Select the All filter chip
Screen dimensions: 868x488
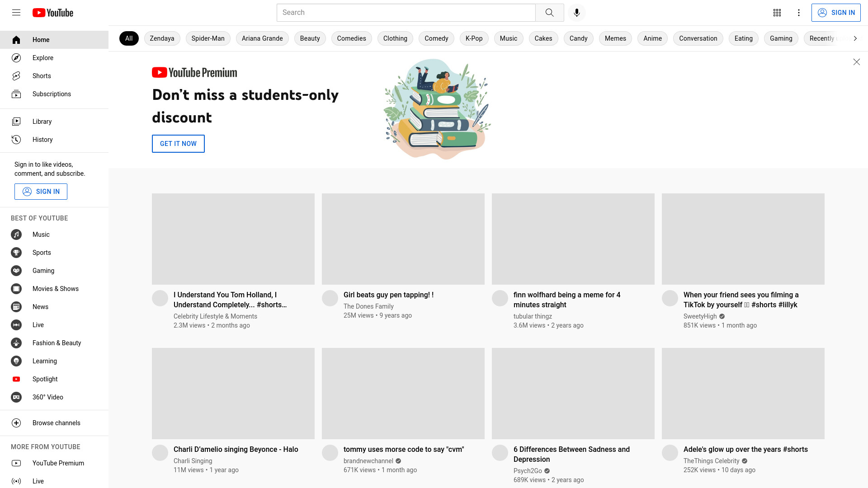[129, 38]
